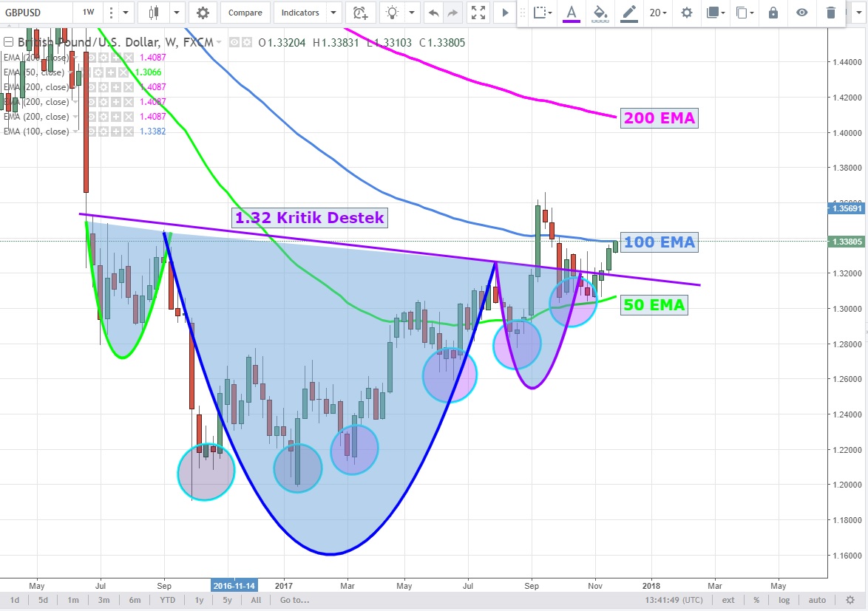The height and width of the screenshot is (611, 868).
Task: Expand the font size 20 dropdown
Action: (658, 13)
